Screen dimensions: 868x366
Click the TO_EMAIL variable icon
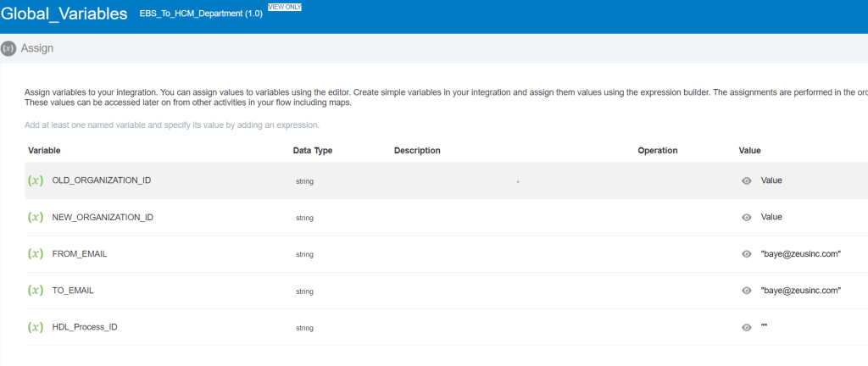coord(36,291)
